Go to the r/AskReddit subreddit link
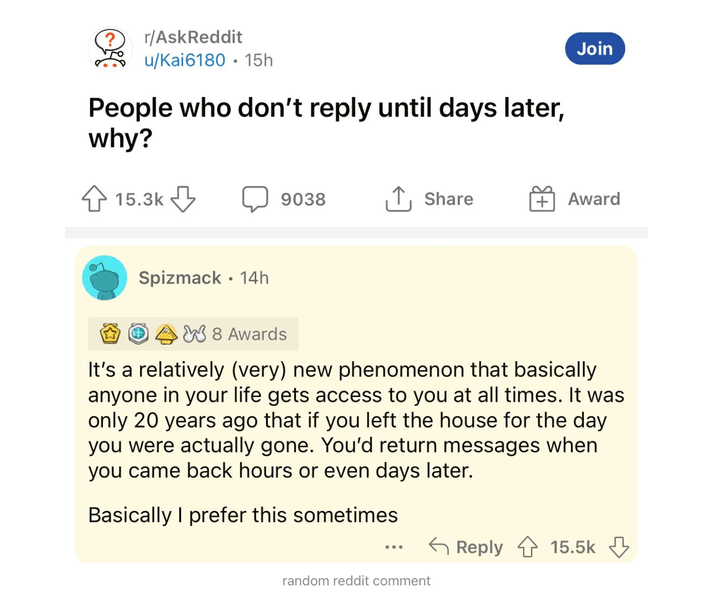This screenshot has width=712, height=600. (193, 37)
